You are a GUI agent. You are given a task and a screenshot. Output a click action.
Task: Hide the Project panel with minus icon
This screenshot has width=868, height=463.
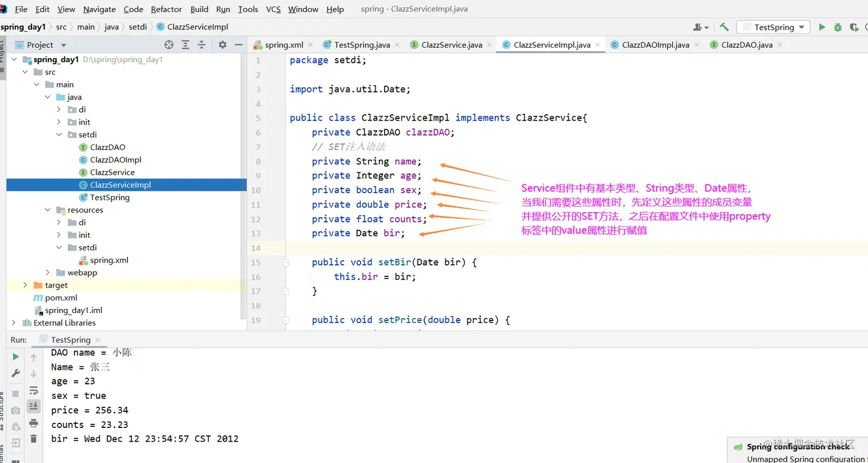(x=238, y=45)
